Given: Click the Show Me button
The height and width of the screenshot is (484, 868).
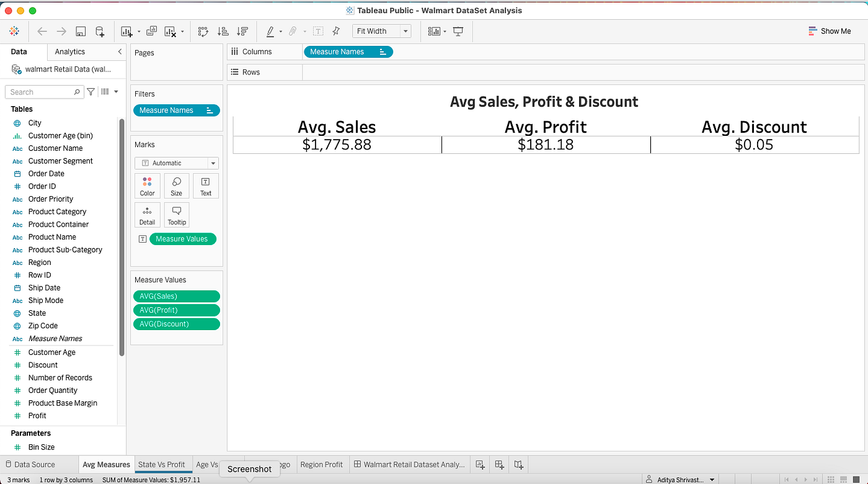Looking at the screenshot, I should click(830, 30).
